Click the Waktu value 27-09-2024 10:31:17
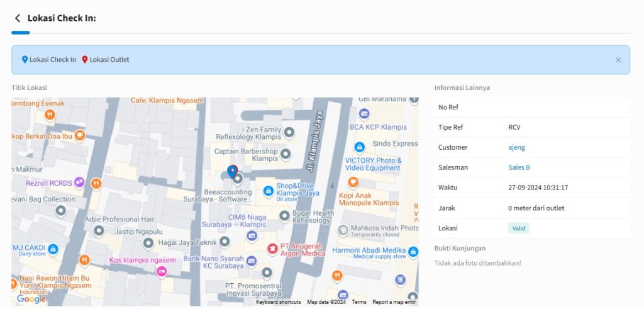The height and width of the screenshot is (309, 644). [538, 188]
